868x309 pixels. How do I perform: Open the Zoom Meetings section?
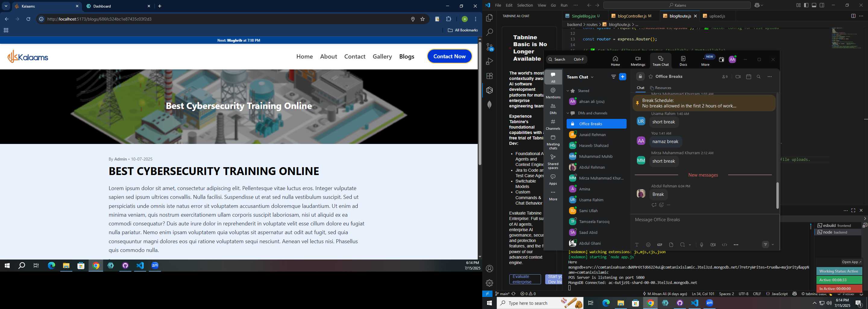[638, 61]
